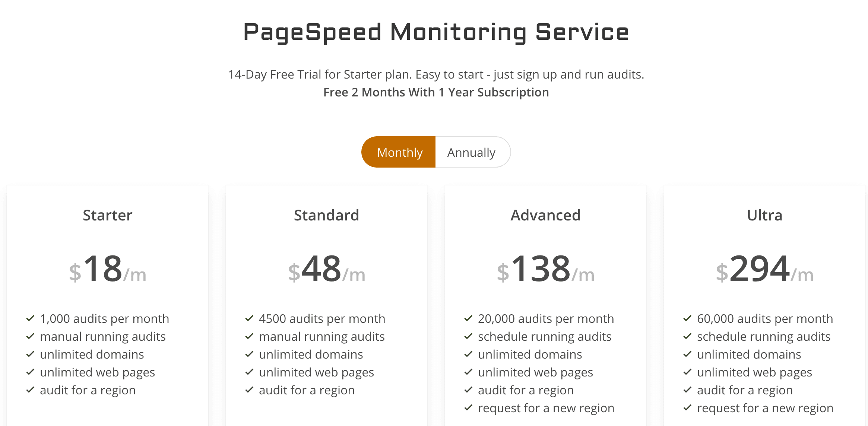Viewport: 868px width, 426px height.
Task: Click checkmark by Standard unlimited web pages
Action: click(x=249, y=372)
